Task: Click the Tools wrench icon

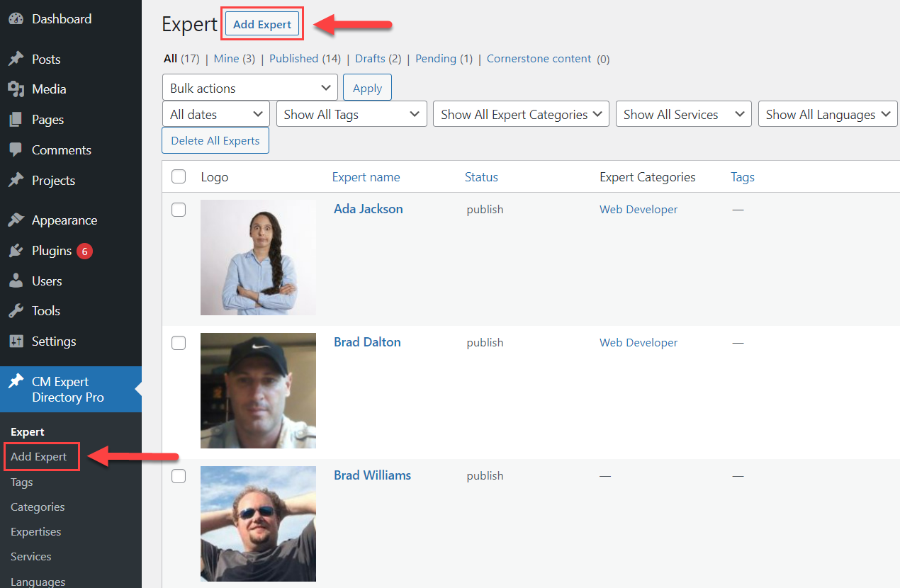Action: pyautogui.click(x=16, y=311)
